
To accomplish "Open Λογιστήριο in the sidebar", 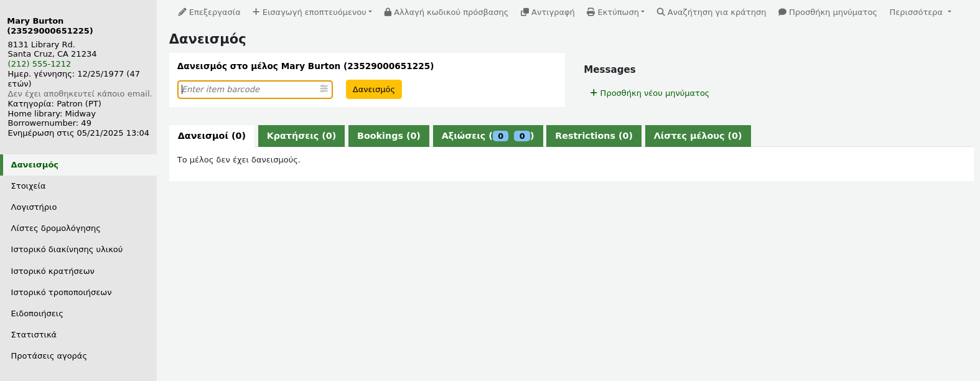I will 34,207.
